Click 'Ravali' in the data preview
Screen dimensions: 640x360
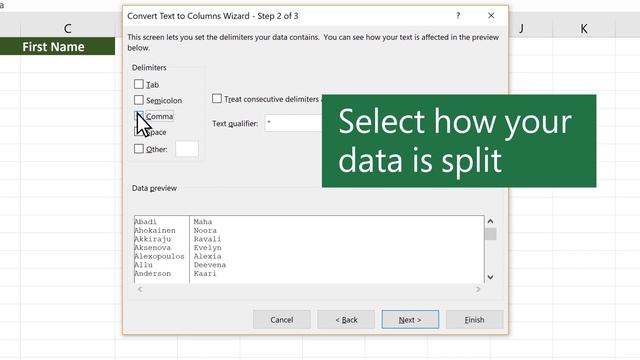pos(207,239)
